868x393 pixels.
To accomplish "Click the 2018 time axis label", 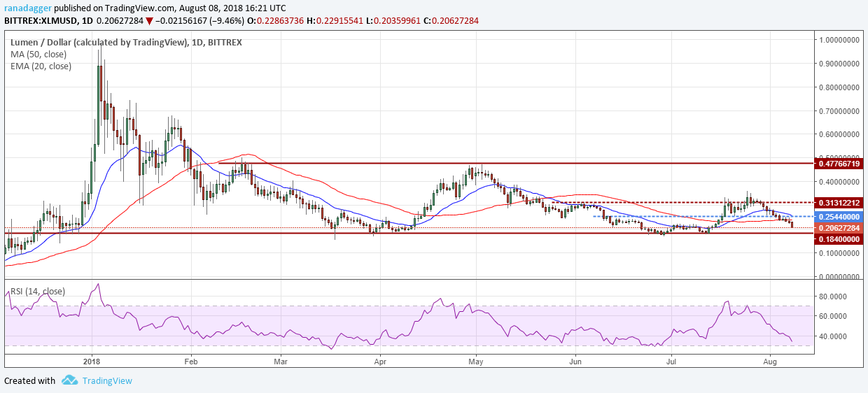I will pyautogui.click(x=92, y=362).
